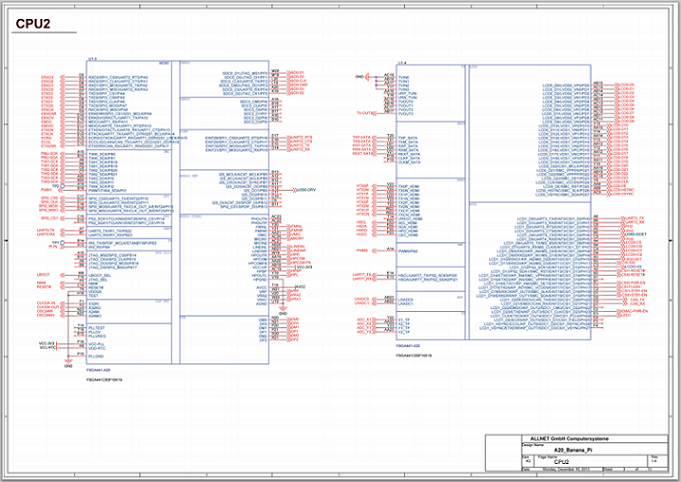Image resolution: width=681 pixels, height=482 pixels.
Task: Select the VCC-3V3 power label near VCC-HP
Action: tap(304, 267)
